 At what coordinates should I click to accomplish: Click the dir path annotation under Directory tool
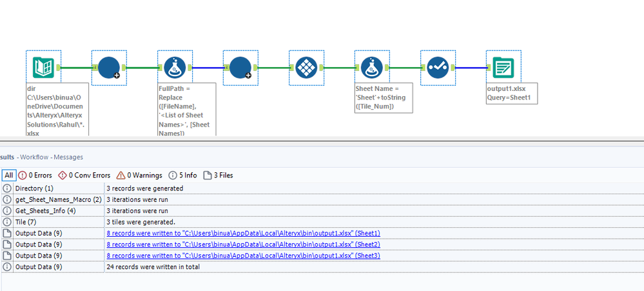(57, 109)
